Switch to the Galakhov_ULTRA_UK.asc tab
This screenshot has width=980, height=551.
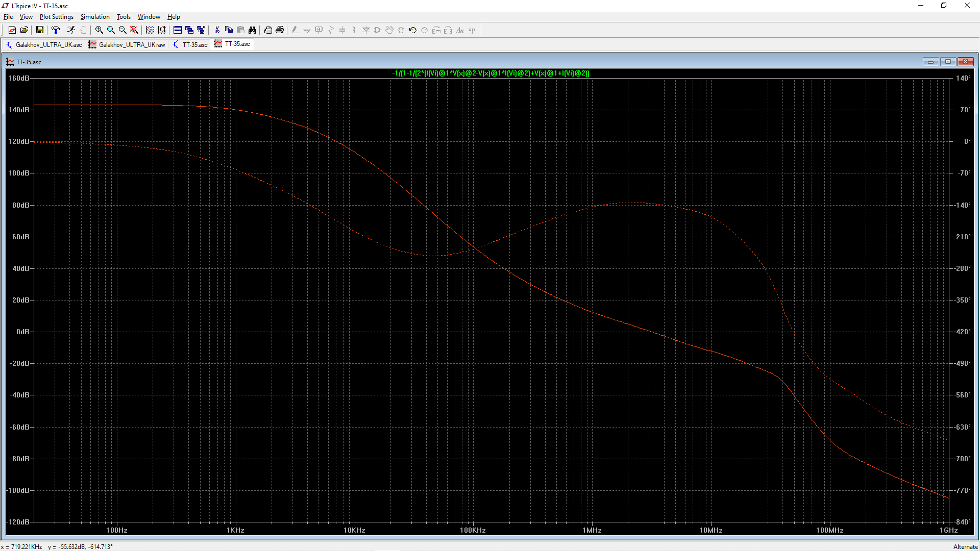click(44, 45)
